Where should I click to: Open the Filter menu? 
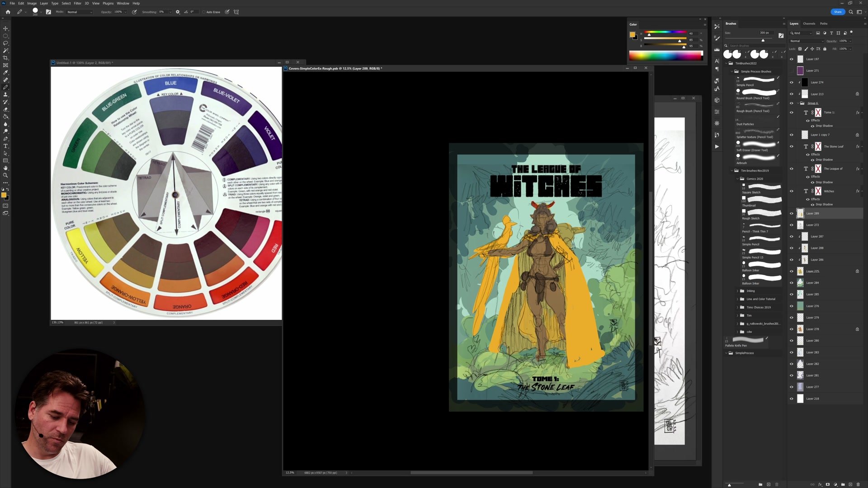(77, 3)
